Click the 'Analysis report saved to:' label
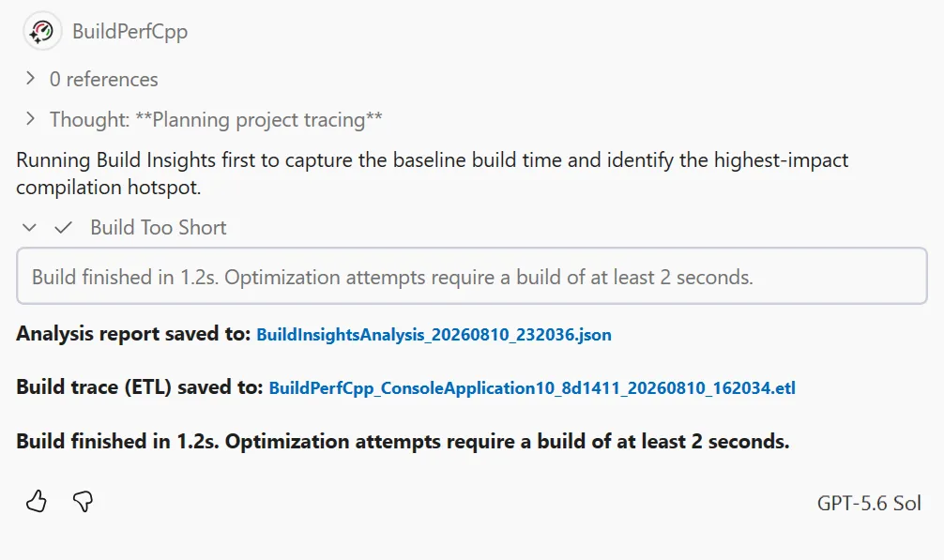Viewport: 944px width, 560px height. click(133, 334)
